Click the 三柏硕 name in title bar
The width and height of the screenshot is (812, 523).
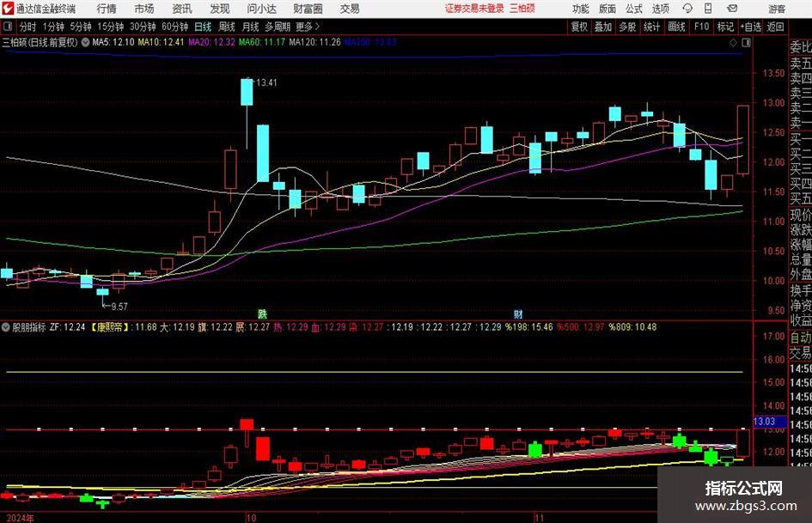[522, 9]
